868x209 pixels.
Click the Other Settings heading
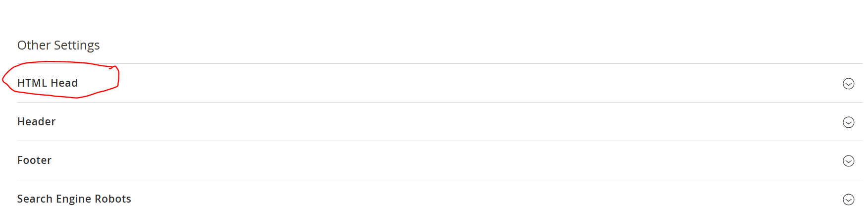point(58,45)
